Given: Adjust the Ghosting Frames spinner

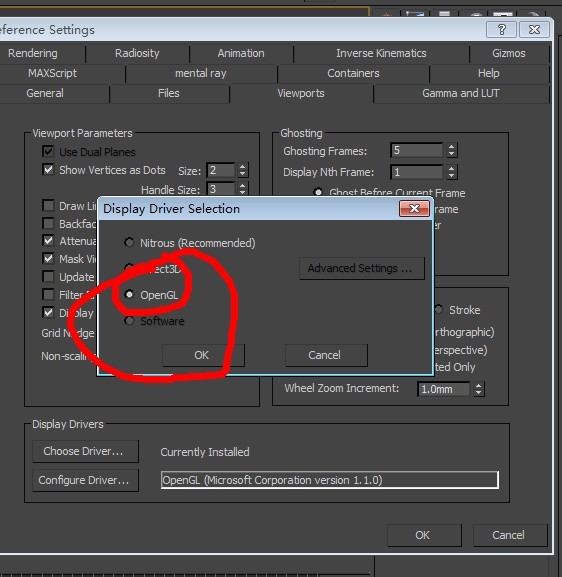Looking at the screenshot, I should [x=452, y=150].
